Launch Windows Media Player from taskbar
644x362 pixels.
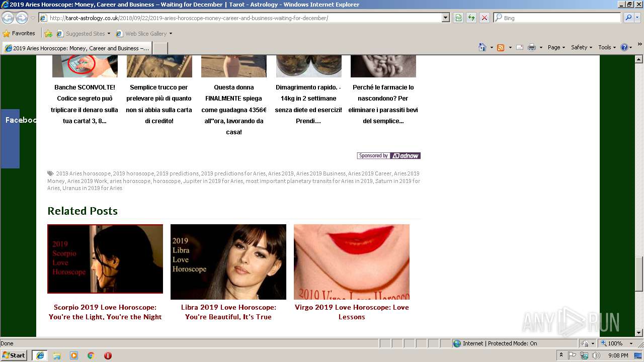(74, 355)
